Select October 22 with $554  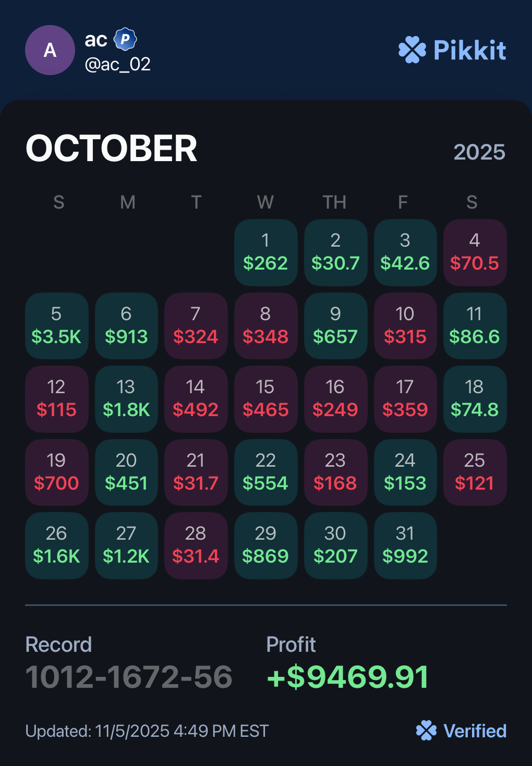click(x=265, y=472)
